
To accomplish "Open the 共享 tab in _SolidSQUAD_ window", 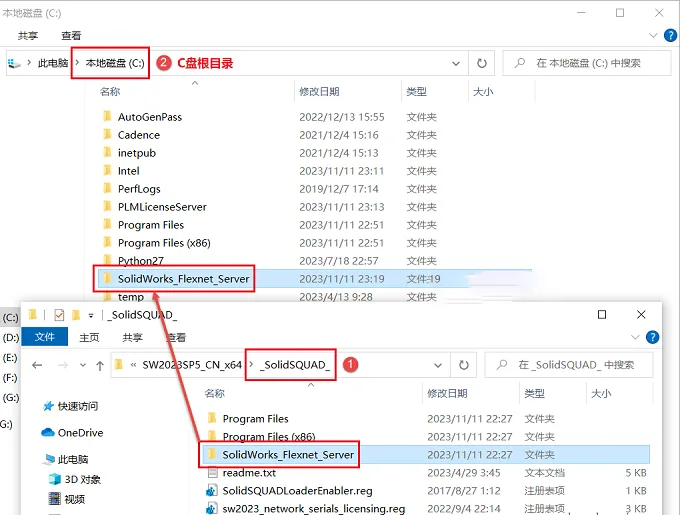I will [x=132, y=337].
